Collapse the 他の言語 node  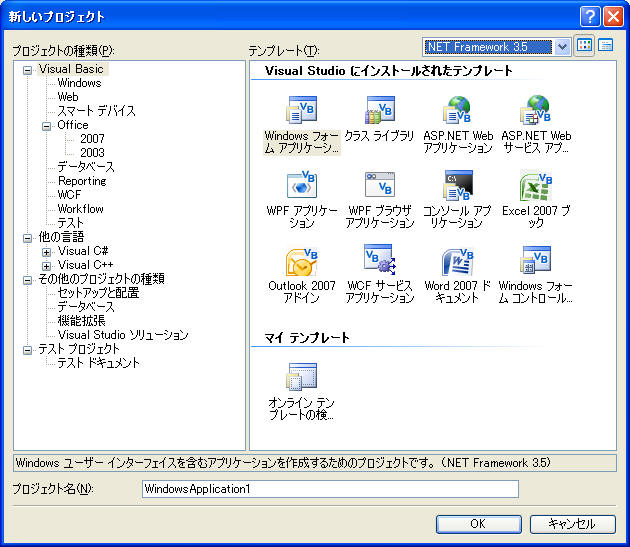click(x=27, y=238)
